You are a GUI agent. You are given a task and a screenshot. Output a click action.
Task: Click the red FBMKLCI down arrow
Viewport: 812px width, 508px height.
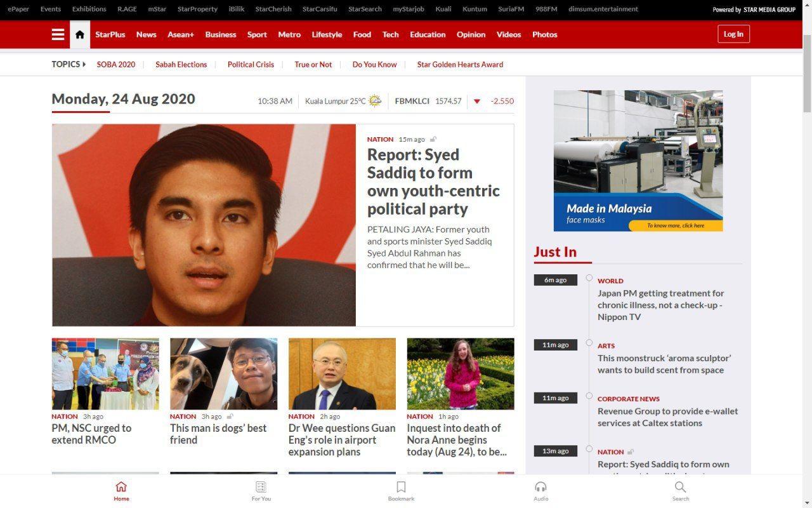(477, 102)
